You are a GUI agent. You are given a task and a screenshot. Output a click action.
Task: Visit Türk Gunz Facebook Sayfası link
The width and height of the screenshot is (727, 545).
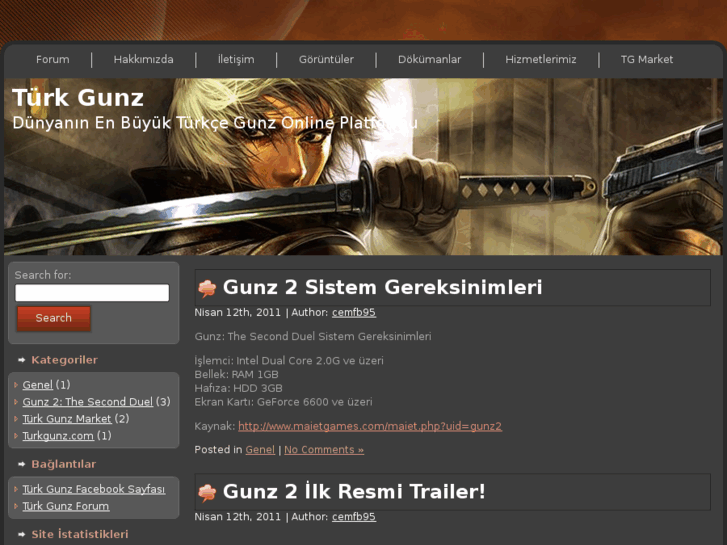[x=94, y=489]
